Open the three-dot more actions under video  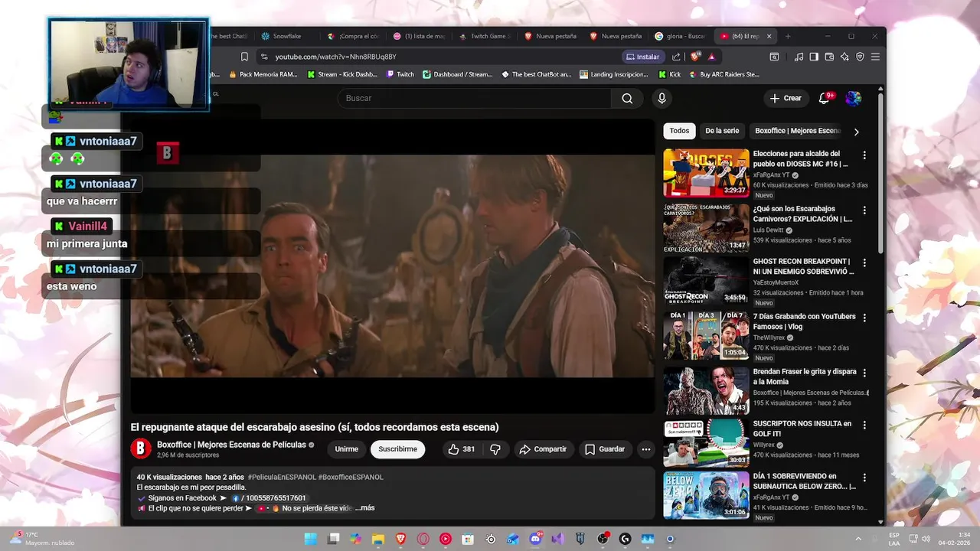click(646, 449)
